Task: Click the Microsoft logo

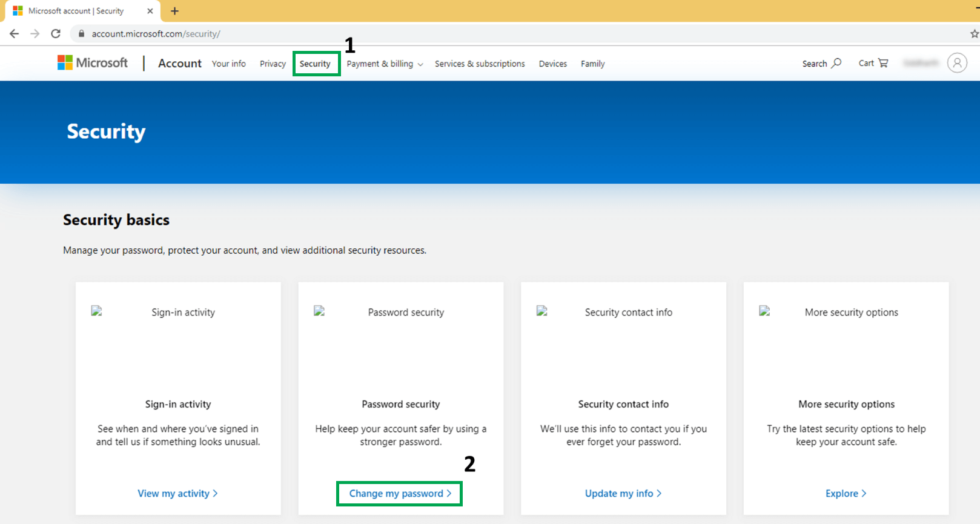Action: click(x=93, y=63)
